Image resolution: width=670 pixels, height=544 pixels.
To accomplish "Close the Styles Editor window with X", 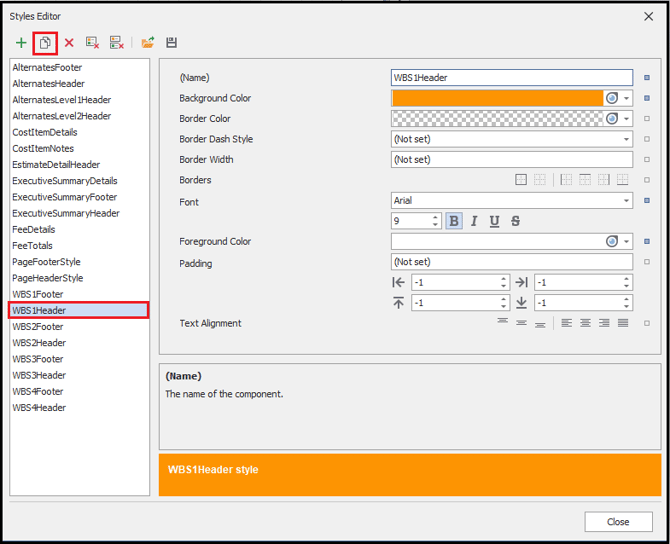I will pyautogui.click(x=649, y=16).
